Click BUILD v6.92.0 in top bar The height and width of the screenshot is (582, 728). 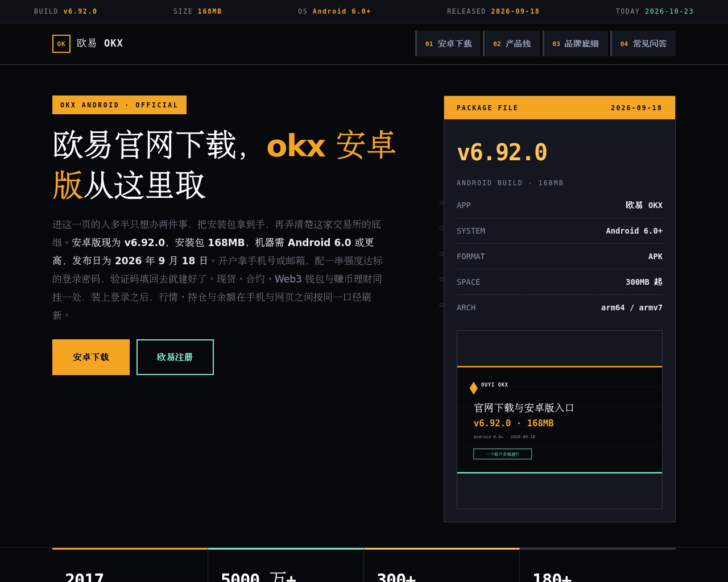65,11
